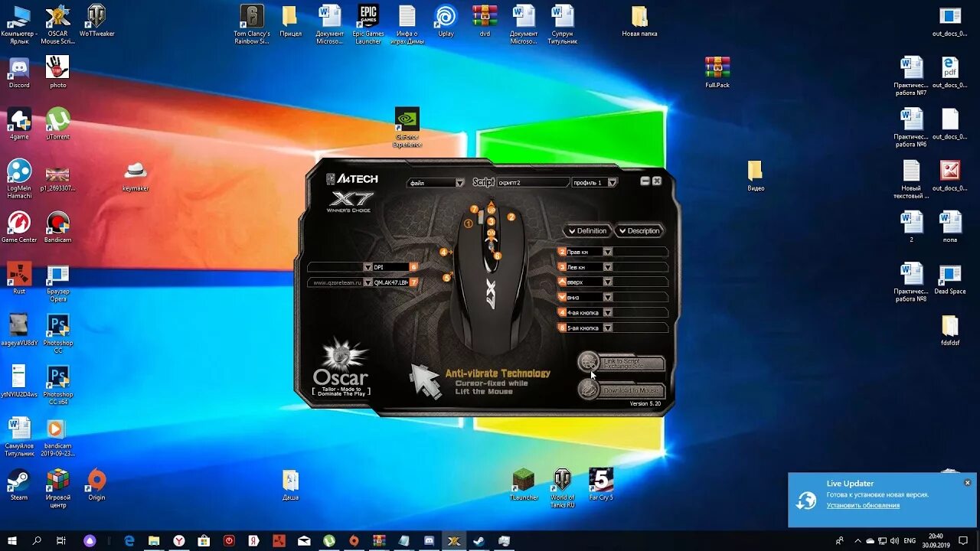Open File Explorer from taskbar
The image size is (980, 551).
click(x=154, y=540)
